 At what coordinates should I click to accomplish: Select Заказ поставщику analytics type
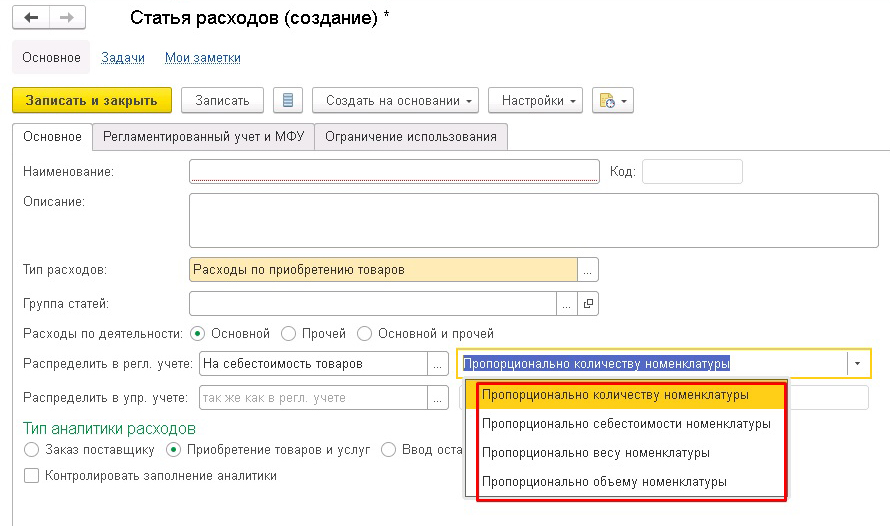(31, 450)
